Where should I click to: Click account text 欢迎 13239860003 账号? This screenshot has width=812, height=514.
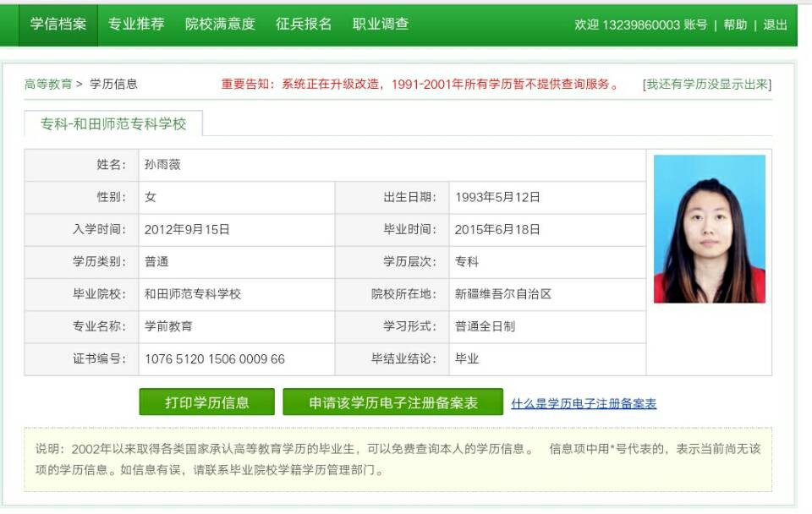[640, 25]
